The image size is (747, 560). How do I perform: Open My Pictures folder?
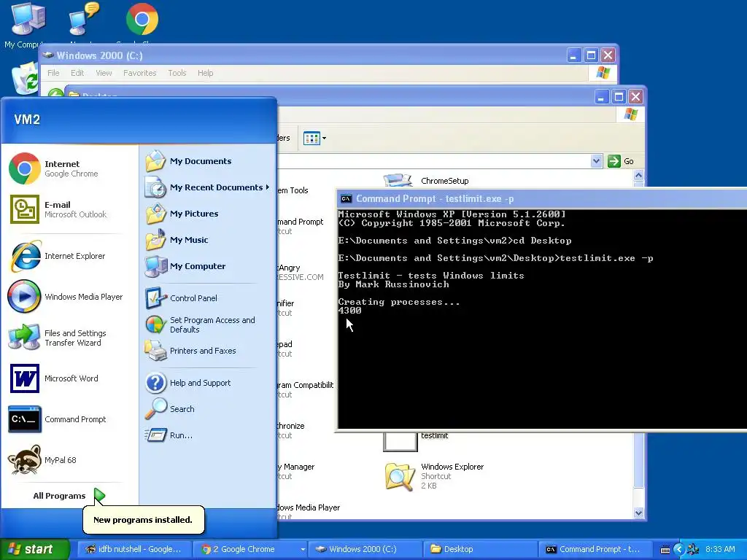pos(207,214)
